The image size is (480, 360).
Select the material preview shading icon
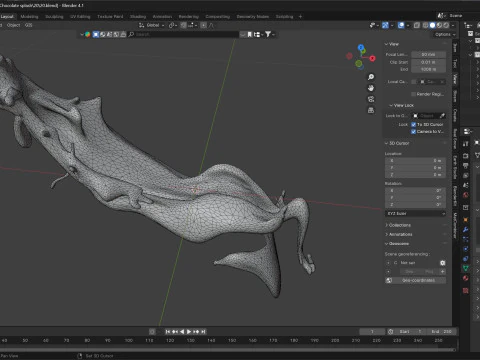tap(439, 25)
